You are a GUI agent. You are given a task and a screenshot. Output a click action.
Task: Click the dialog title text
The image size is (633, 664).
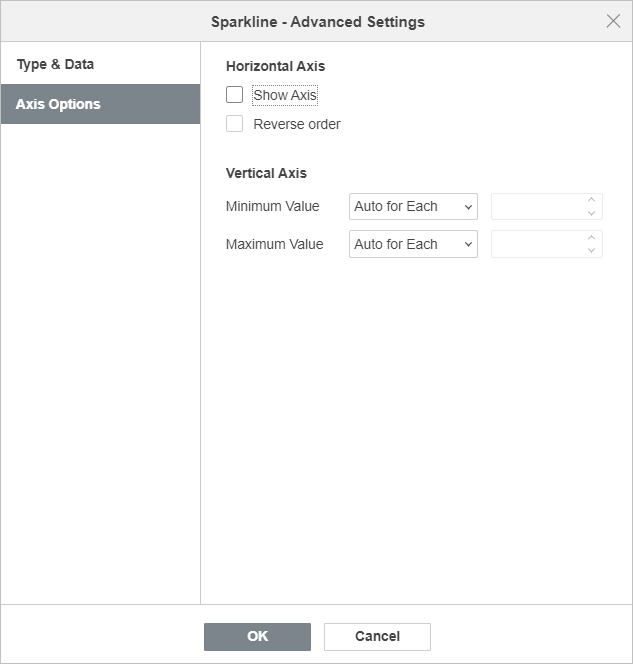(318, 22)
